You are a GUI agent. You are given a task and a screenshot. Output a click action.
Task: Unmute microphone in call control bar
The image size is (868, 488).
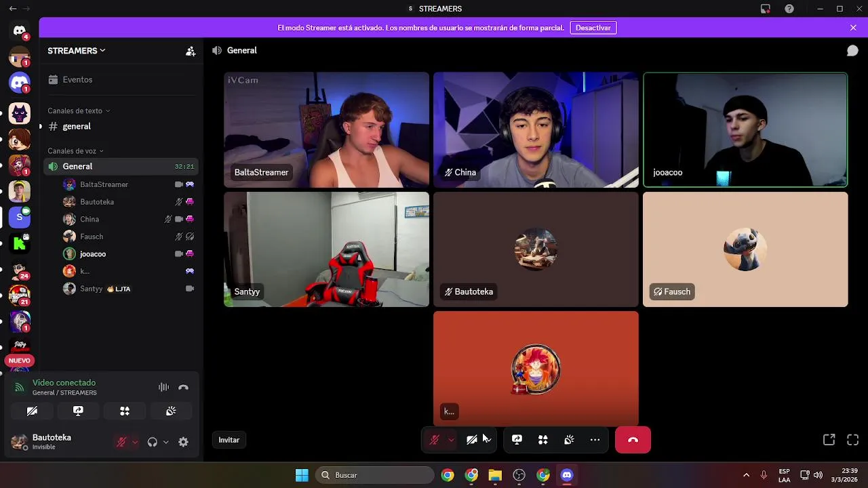(x=435, y=440)
